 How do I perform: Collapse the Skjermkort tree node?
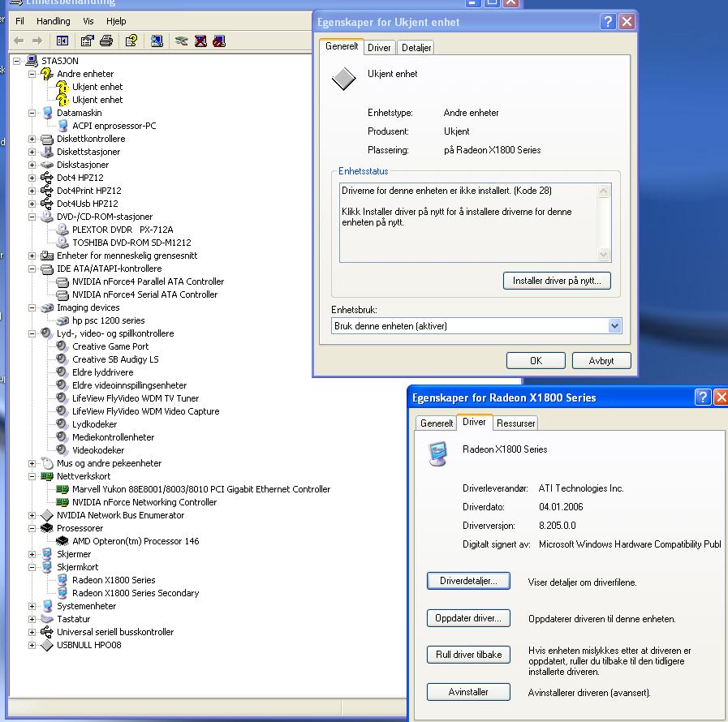(32, 567)
